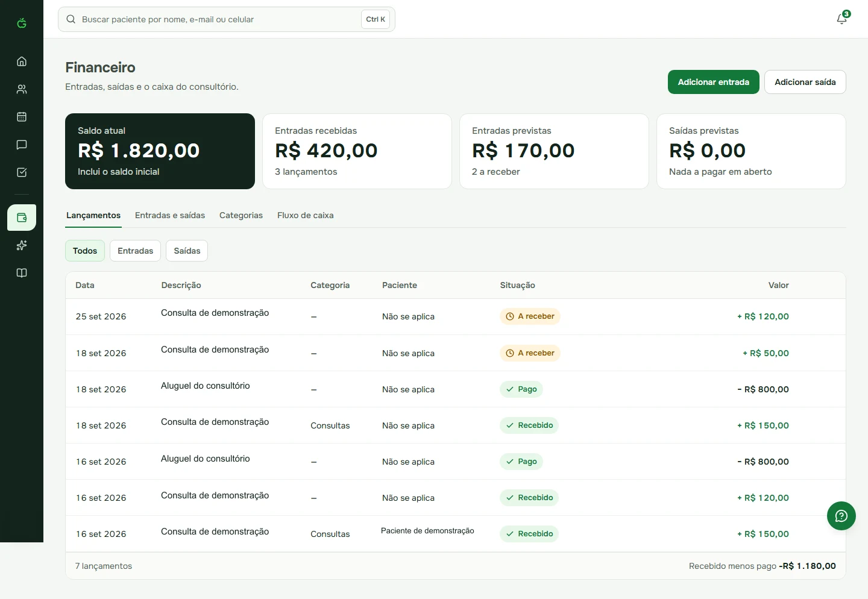868x599 pixels.
Task: Click the Ctrl K shortcut badge
Action: [x=376, y=19]
